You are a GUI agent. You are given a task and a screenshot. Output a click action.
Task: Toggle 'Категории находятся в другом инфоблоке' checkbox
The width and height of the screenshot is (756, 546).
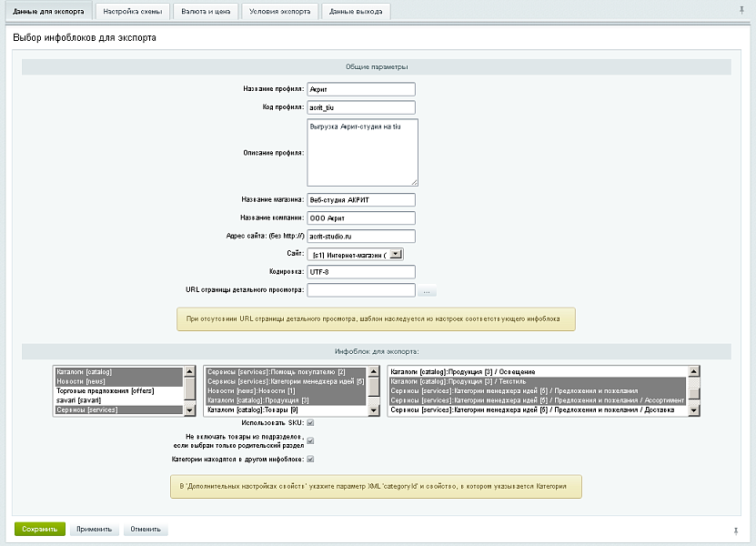311,460
